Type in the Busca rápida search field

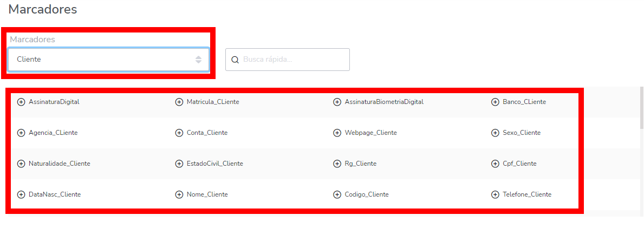292,60
